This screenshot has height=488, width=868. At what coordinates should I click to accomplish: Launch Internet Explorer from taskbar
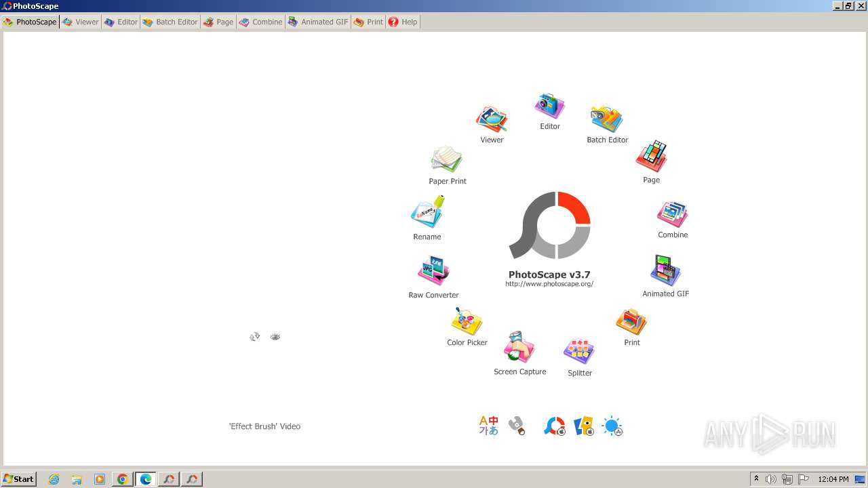tap(54, 479)
